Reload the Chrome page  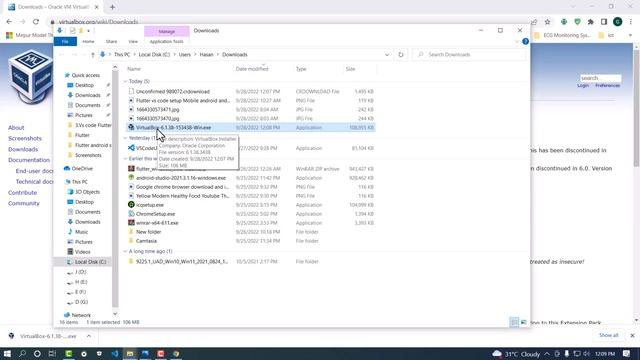(36, 22)
